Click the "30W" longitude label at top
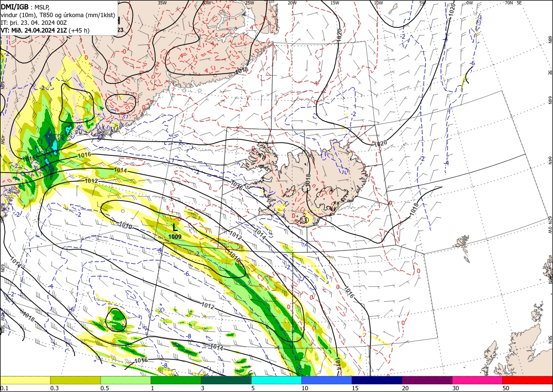The width and height of the screenshot is (553, 392). coord(206,2)
